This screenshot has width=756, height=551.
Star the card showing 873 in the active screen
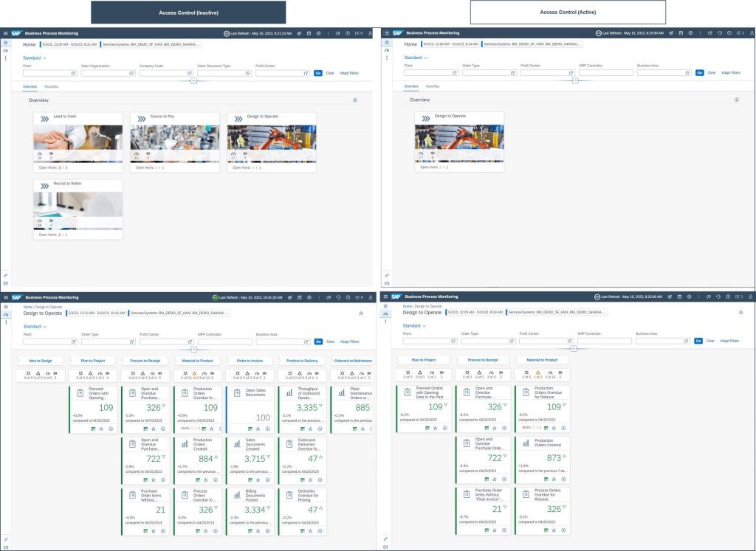click(x=554, y=479)
